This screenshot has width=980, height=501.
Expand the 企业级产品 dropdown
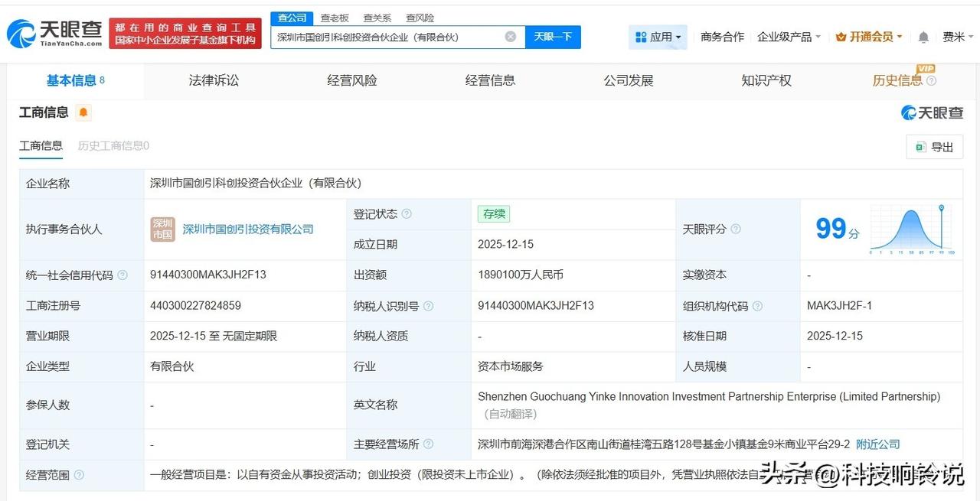pos(789,37)
